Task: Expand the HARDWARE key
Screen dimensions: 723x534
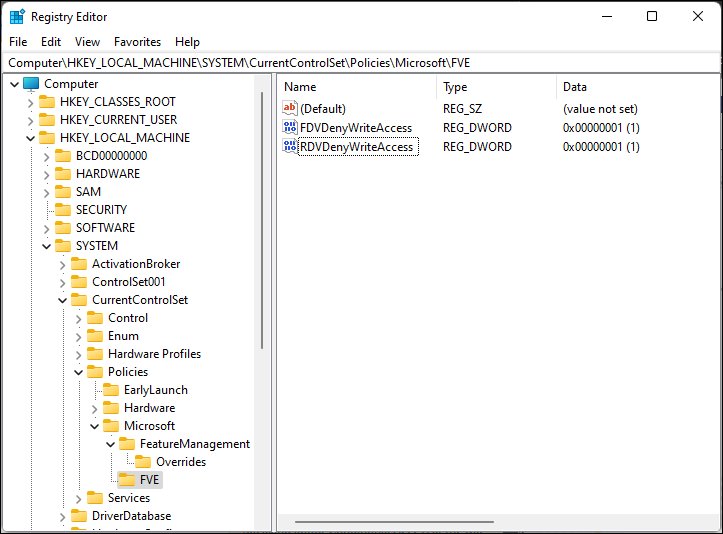Action: (47, 174)
